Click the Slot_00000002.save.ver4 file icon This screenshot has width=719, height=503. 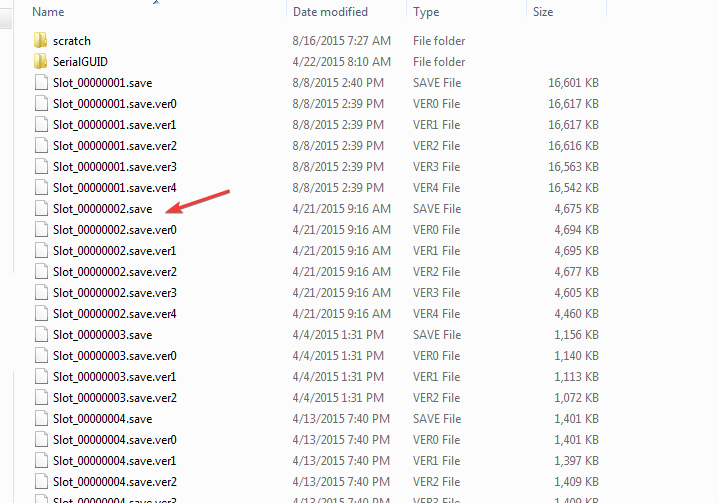(x=41, y=314)
